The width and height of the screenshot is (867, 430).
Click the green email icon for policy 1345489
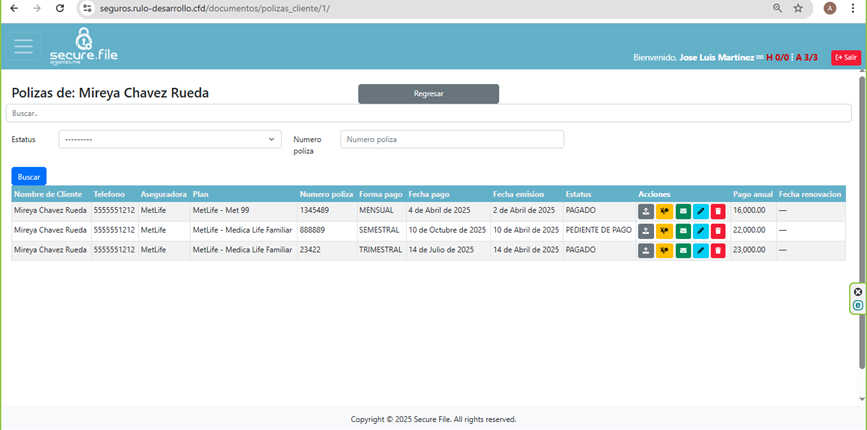(x=682, y=211)
